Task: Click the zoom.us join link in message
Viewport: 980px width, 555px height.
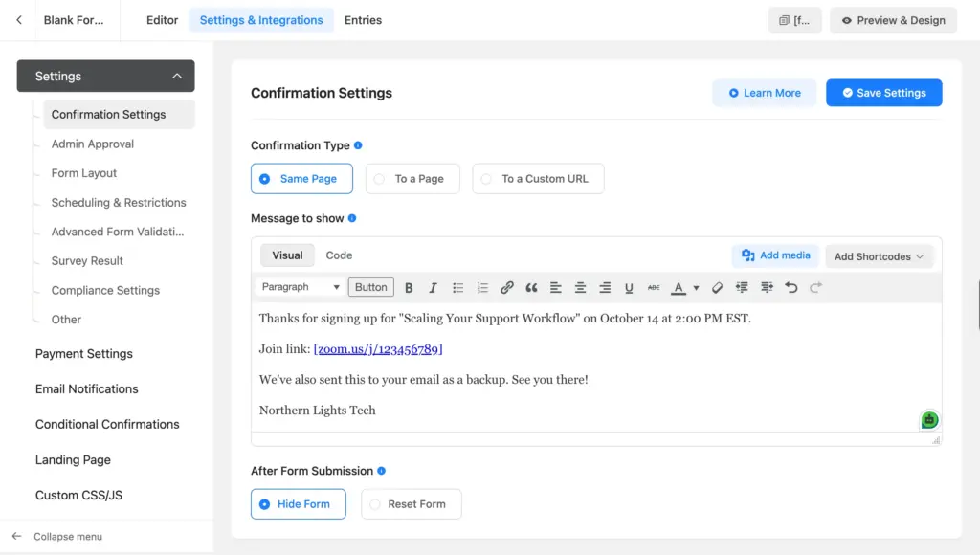Action: 378,348
